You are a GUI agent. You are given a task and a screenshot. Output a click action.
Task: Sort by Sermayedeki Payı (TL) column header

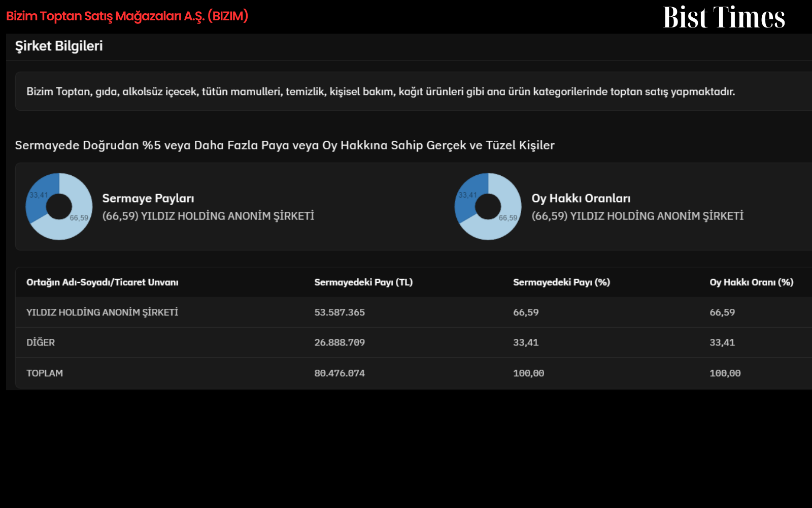[x=363, y=282]
